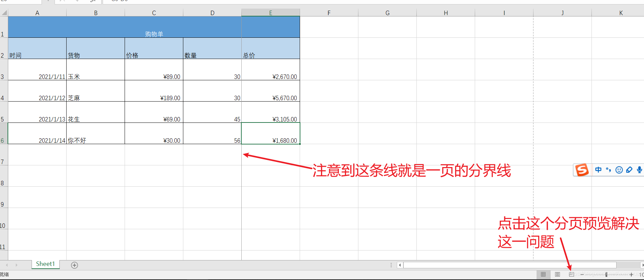
Task: Switch to Normal view in status bar
Action: (543, 274)
